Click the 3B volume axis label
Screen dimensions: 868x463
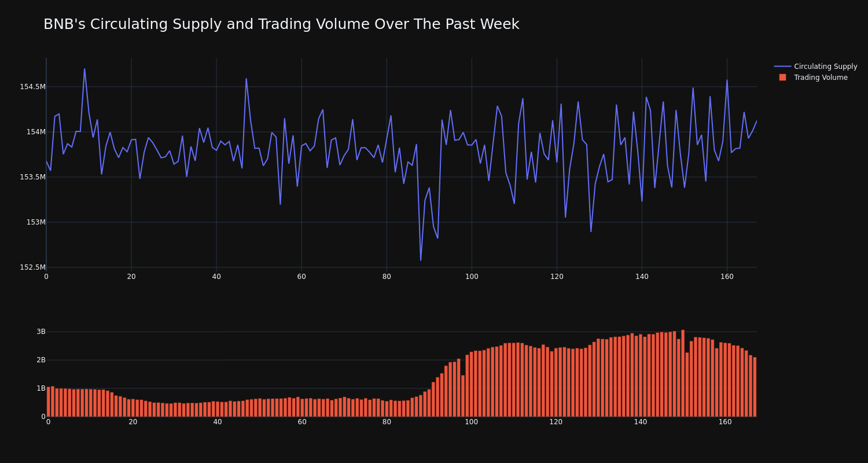coord(41,332)
